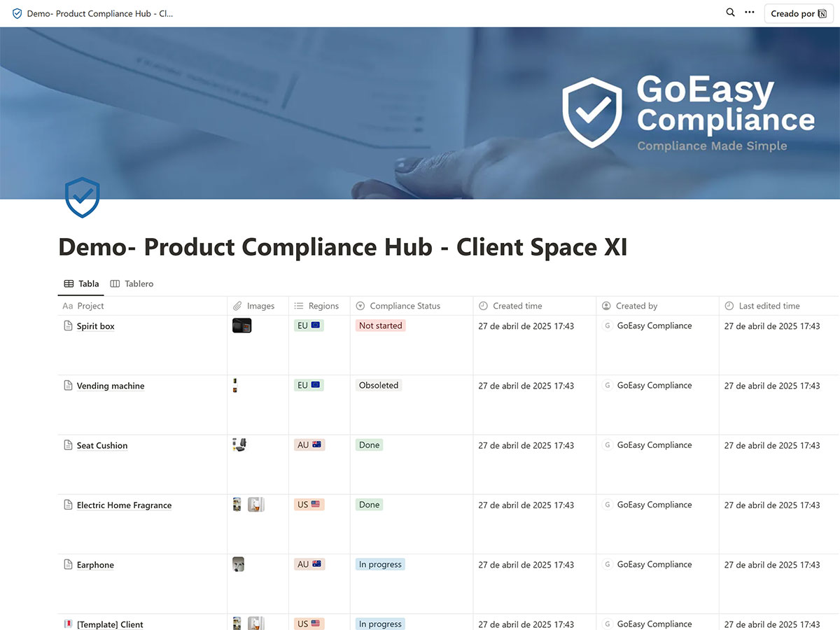This screenshot has height=630, width=840.
Task: Open the Compliance Status column header menu
Action: coord(405,306)
